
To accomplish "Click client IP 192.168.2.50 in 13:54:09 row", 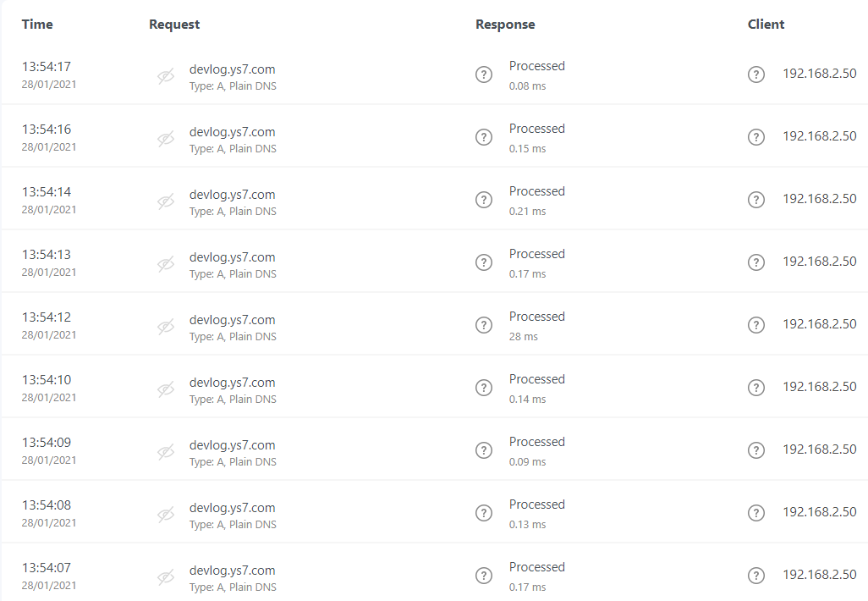I will tap(819, 449).
